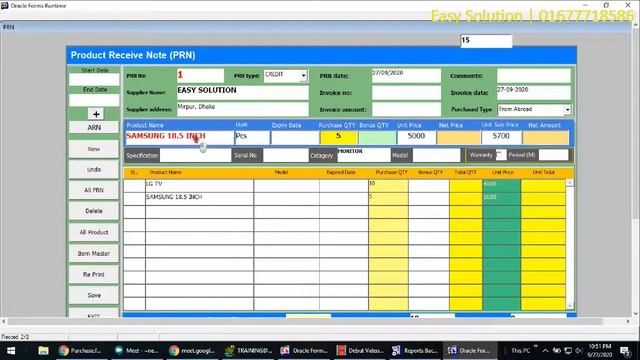Click the PRN date field
Viewport: 640px width, 360px height.
tap(406, 76)
